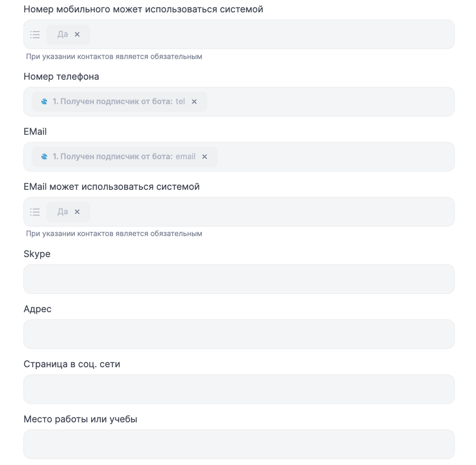Image resolution: width=476 pixels, height=465 pixels.
Task: Select the 'Получен подписчик от бота: email' chip
Action: (119, 157)
